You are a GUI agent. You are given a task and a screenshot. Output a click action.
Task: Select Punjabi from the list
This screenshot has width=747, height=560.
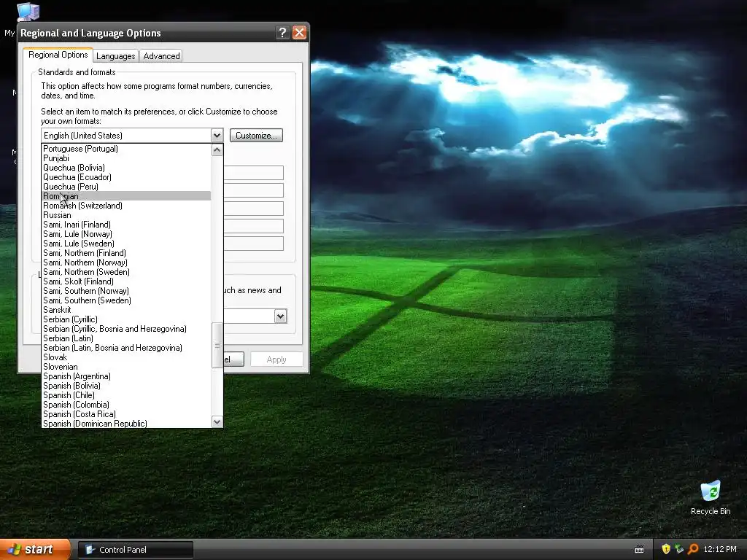pos(126,158)
